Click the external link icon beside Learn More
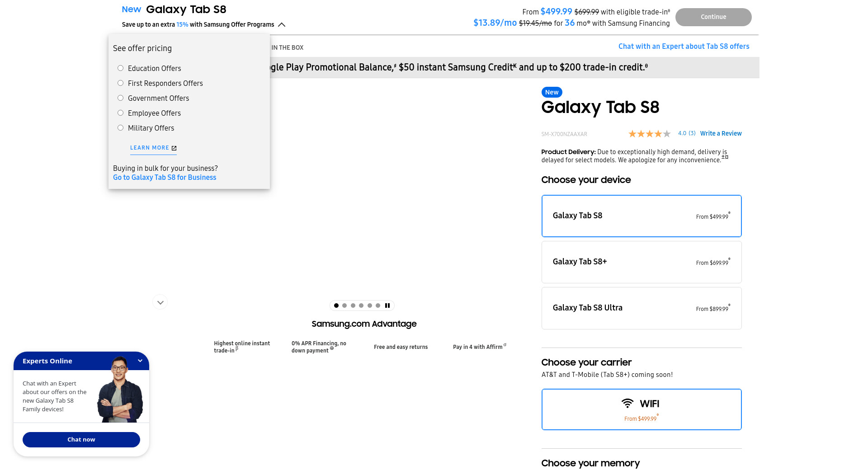Screen dimensions: 868x470 pyautogui.click(x=174, y=148)
